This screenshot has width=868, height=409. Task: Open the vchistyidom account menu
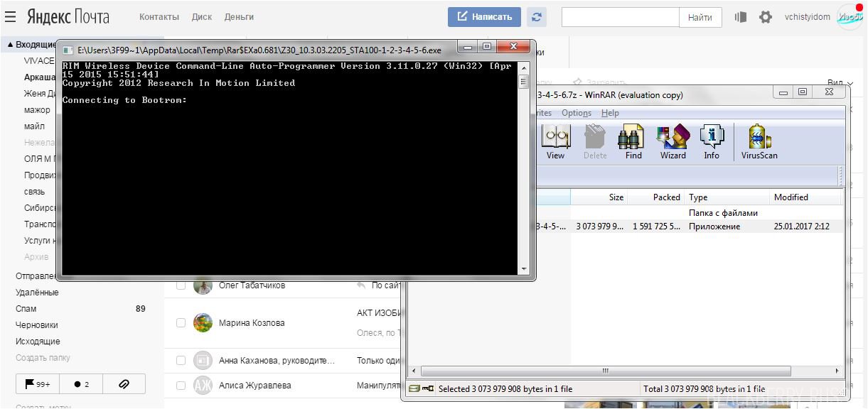coord(807,17)
